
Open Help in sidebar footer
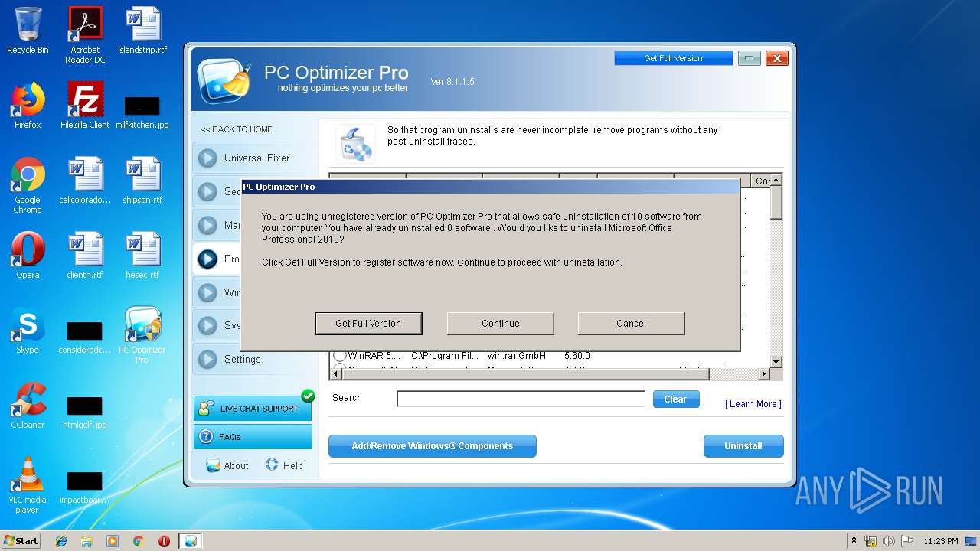click(284, 465)
